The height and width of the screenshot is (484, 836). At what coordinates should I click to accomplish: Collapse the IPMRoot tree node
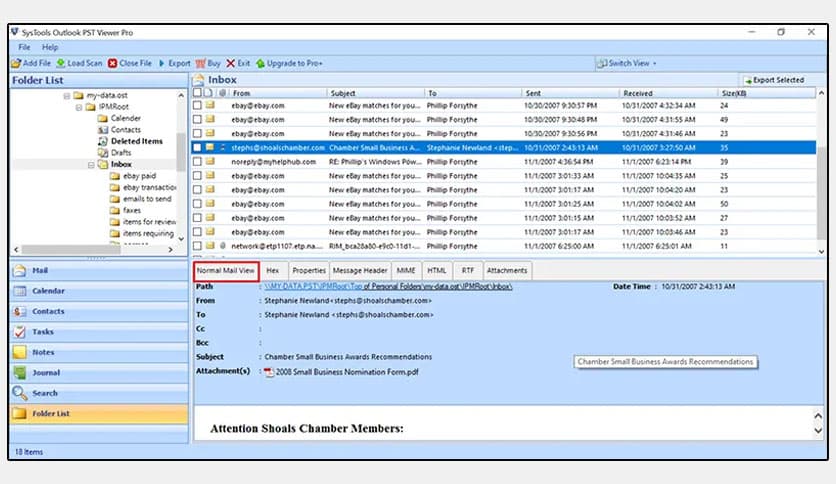79,107
